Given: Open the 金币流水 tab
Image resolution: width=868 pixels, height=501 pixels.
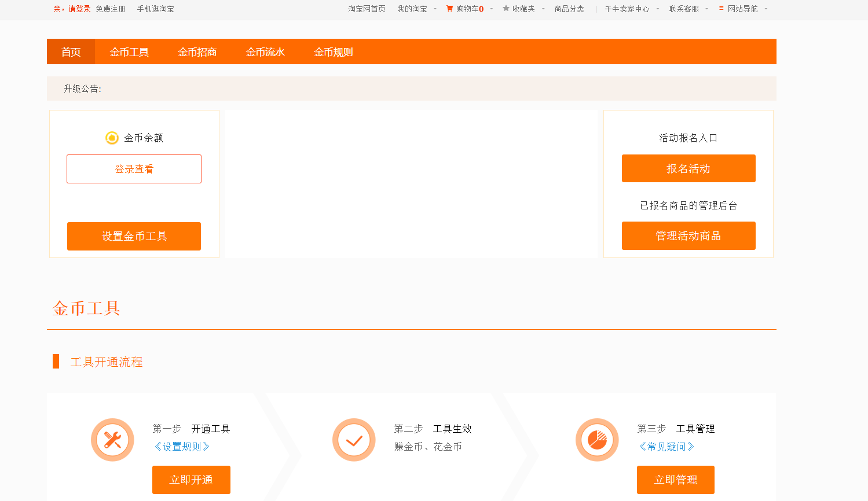Looking at the screenshot, I should pos(265,51).
